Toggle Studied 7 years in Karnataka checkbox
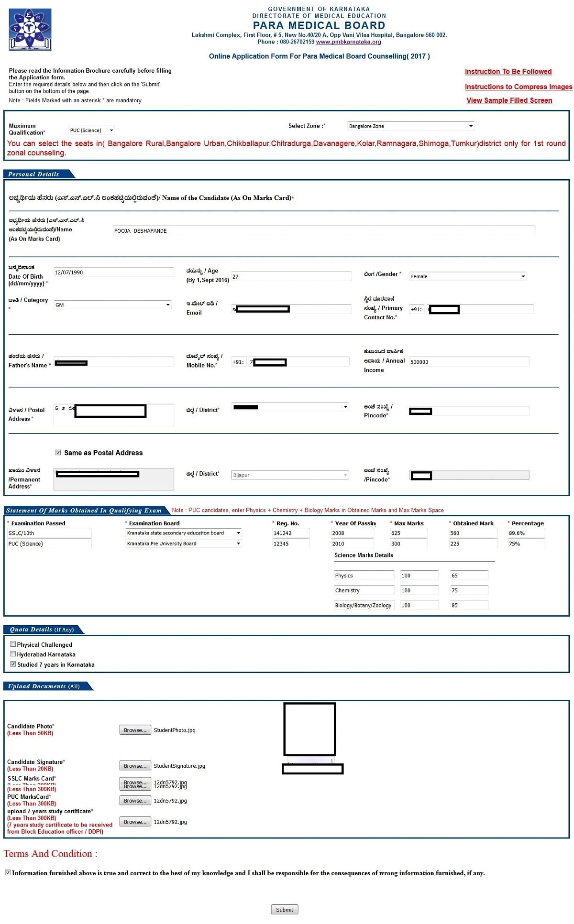The height and width of the screenshot is (924, 574). tap(13, 664)
